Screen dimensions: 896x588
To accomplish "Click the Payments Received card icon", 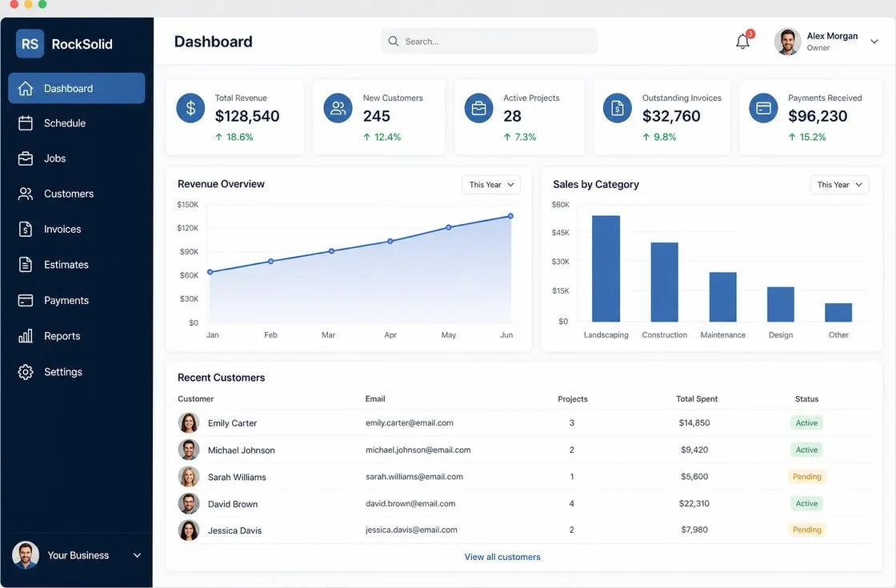I will 763,108.
